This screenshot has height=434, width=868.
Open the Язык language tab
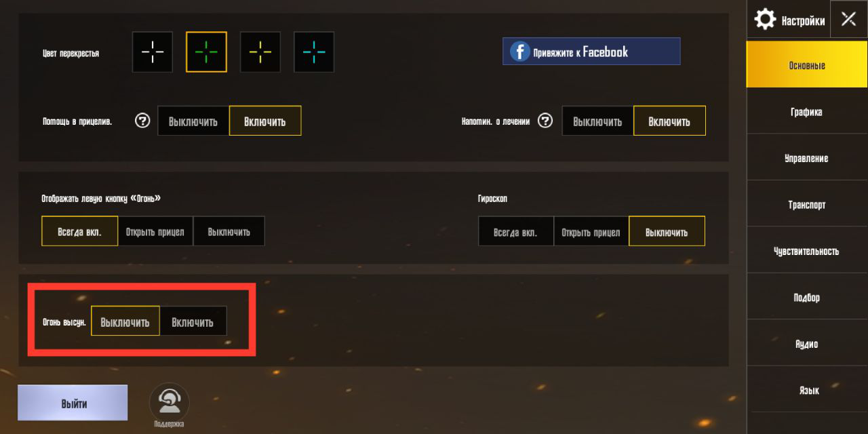[807, 390]
